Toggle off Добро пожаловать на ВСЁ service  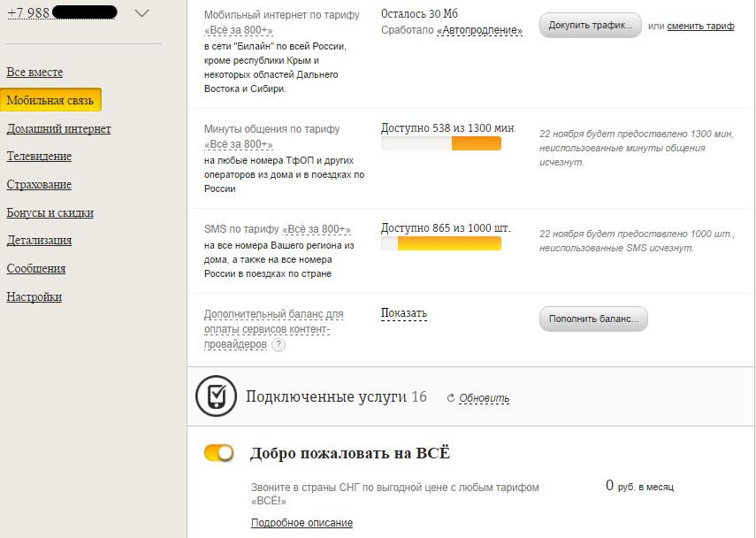tap(219, 453)
